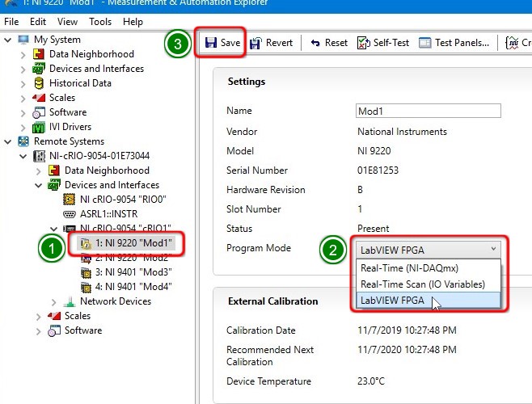Viewport: 532px width, 404px height.
Task: Select the 1: NI 9220 "Mod1" row label
Action: [x=133, y=243]
